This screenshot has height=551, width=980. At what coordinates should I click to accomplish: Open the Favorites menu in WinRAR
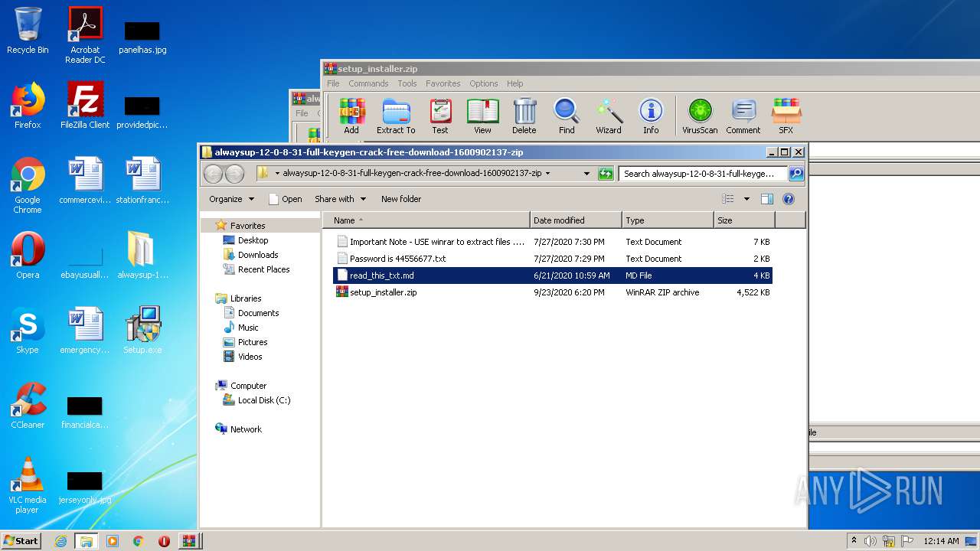[x=443, y=83]
